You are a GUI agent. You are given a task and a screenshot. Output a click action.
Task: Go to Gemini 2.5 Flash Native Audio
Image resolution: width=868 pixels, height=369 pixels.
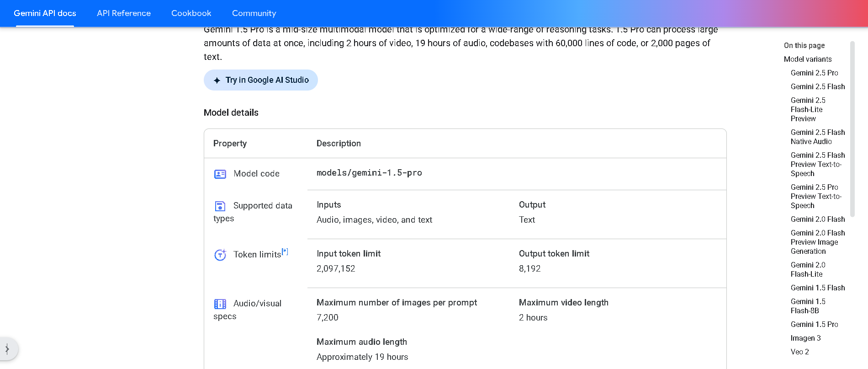pyautogui.click(x=817, y=137)
